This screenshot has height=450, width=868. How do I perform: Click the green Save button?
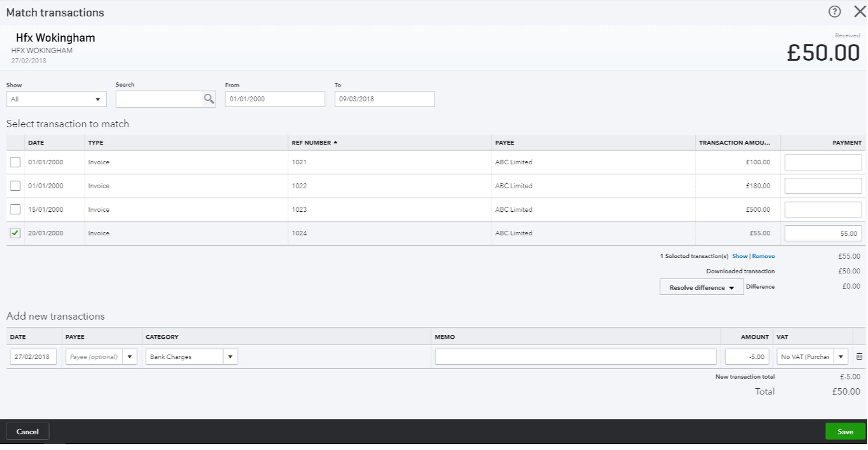click(x=845, y=432)
